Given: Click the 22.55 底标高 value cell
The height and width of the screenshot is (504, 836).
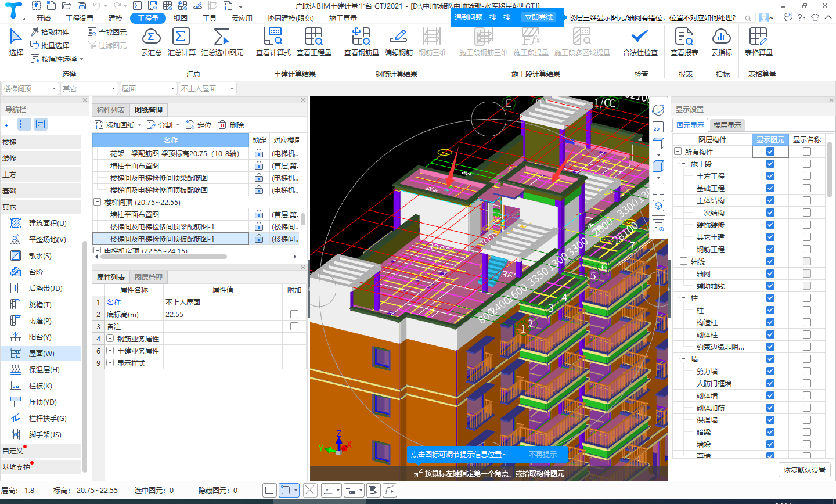Looking at the screenshot, I should [x=223, y=314].
